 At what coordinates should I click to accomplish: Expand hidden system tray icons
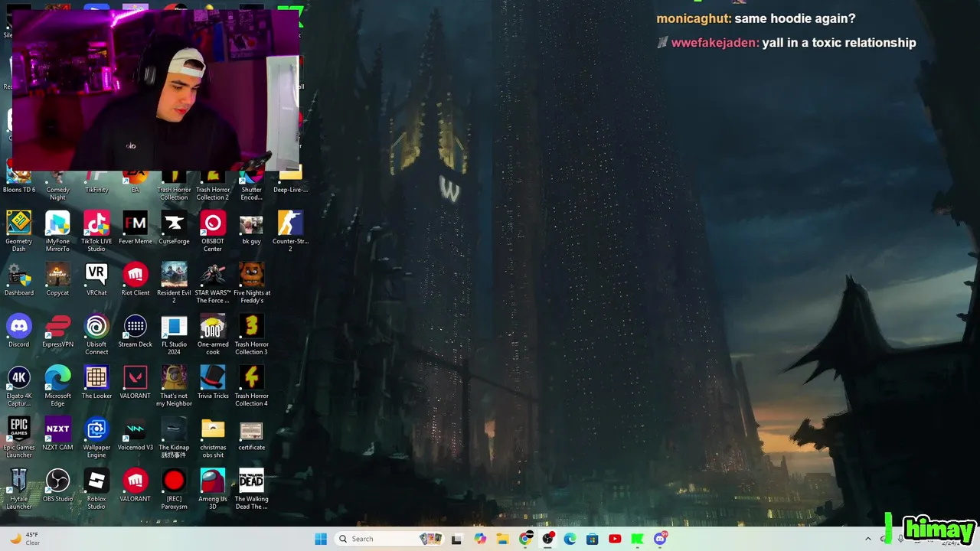867,539
